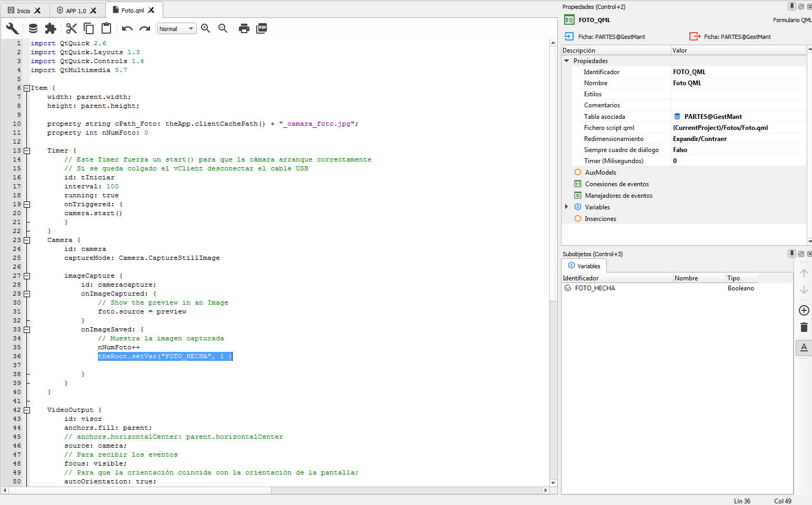Collapse the Propiedades tree group
812x505 pixels.
click(567, 61)
